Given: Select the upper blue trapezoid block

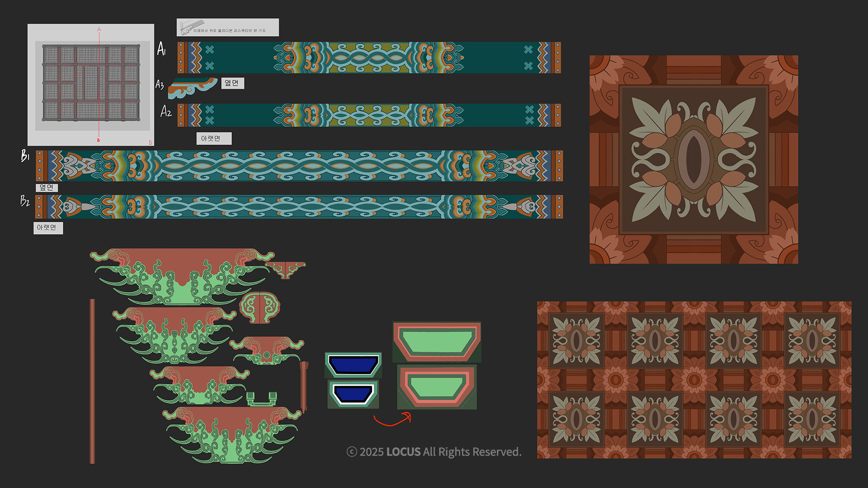Looking at the screenshot, I should 353,365.
